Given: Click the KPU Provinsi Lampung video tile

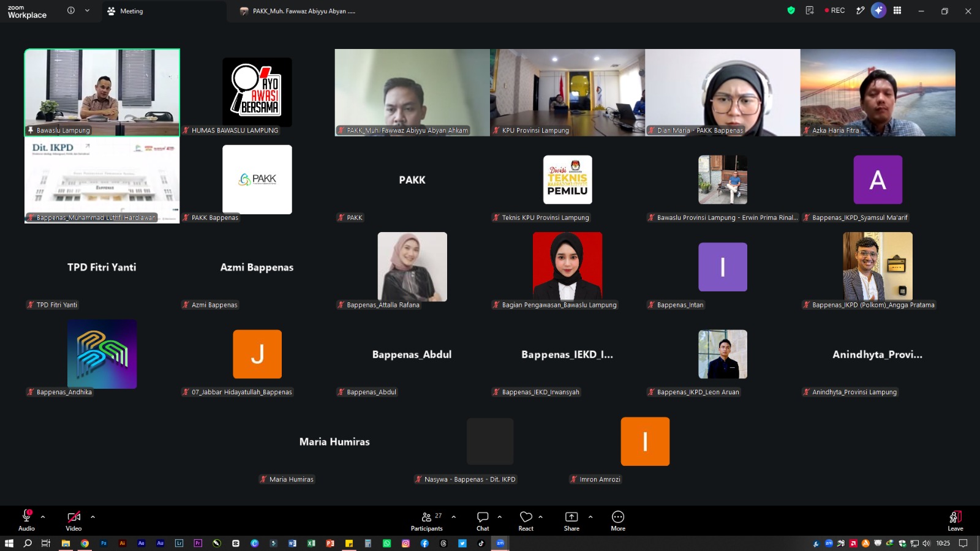Looking at the screenshot, I should click(567, 92).
